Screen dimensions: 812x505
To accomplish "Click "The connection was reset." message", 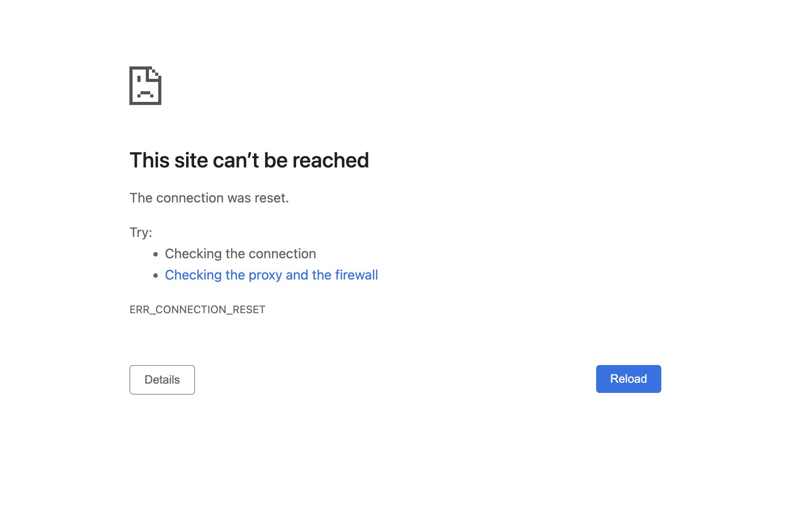I will pyautogui.click(x=209, y=198).
